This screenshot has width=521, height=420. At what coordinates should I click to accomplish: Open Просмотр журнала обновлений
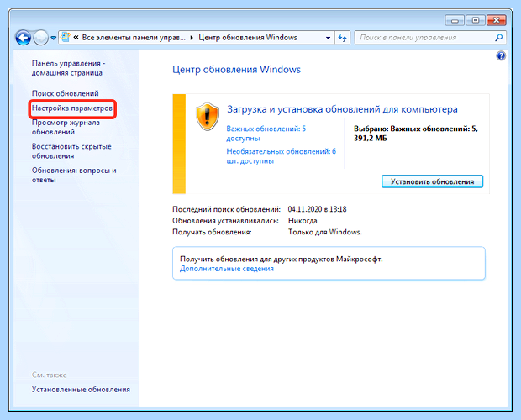(66, 127)
